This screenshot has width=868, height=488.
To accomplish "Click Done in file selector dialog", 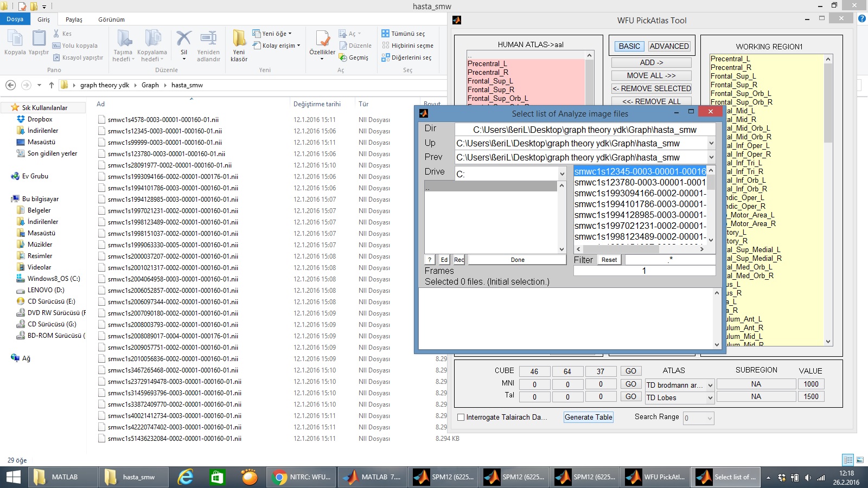I will coord(517,260).
